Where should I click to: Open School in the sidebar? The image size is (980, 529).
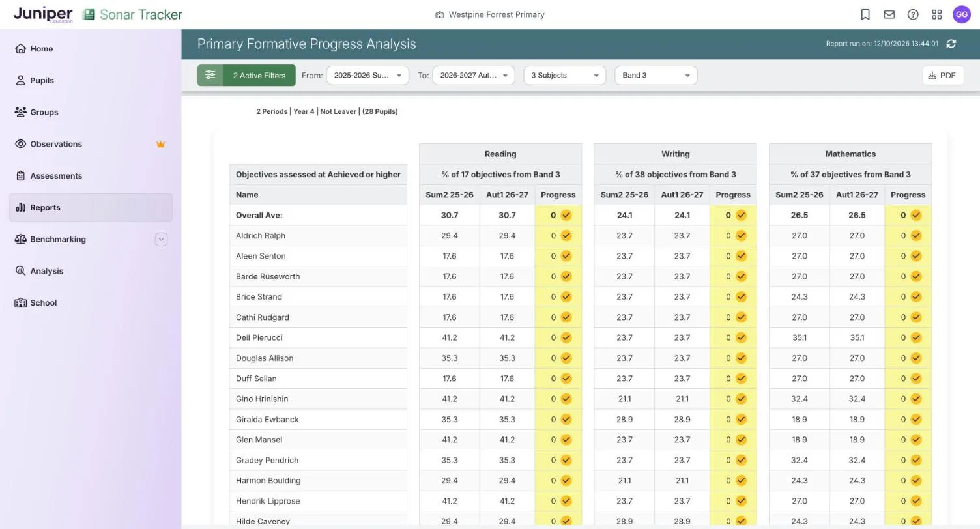tap(91, 303)
